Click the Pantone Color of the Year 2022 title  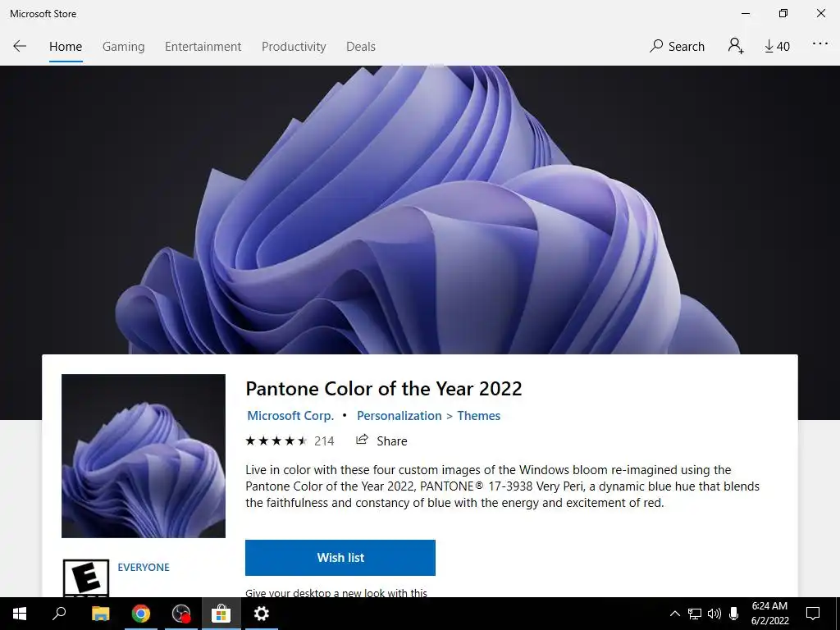384,389
